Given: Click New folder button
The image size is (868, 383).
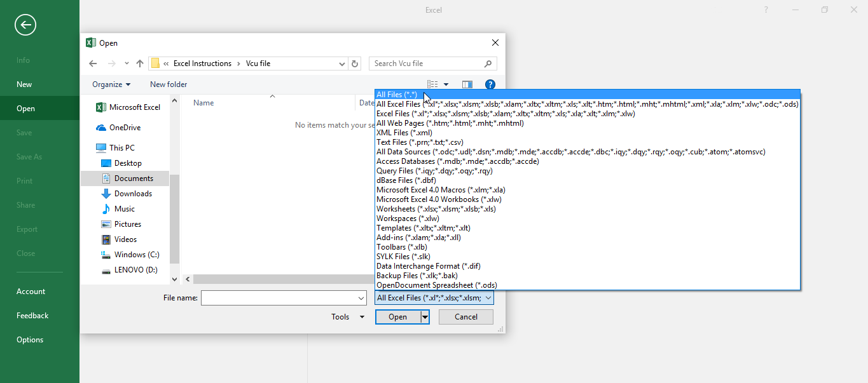Looking at the screenshot, I should (x=169, y=84).
